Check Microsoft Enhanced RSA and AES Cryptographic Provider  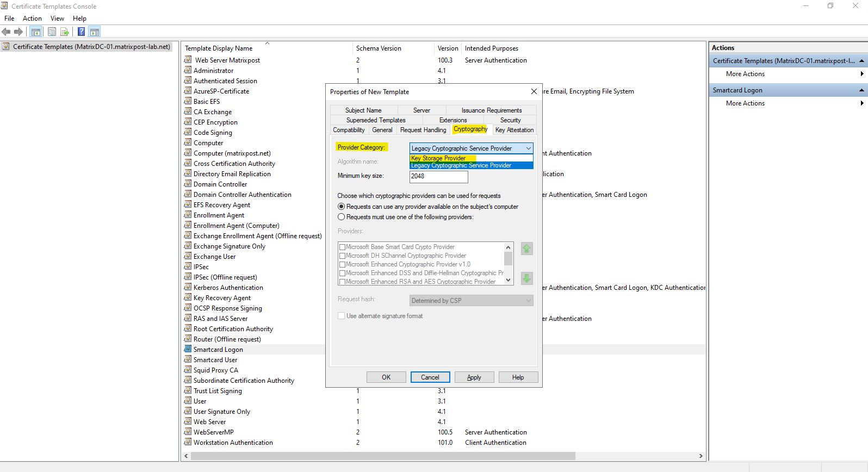coord(343,282)
